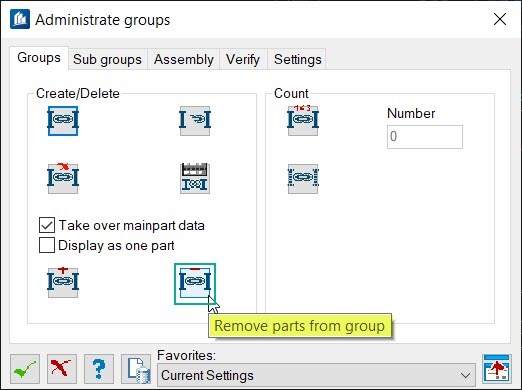Click the group icon with arrow inside
Viewport: 522px width, 390px height.
195,121
